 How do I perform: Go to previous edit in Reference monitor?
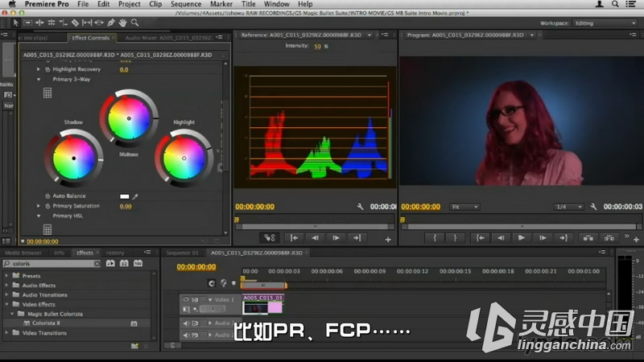[x=294, y=237]
